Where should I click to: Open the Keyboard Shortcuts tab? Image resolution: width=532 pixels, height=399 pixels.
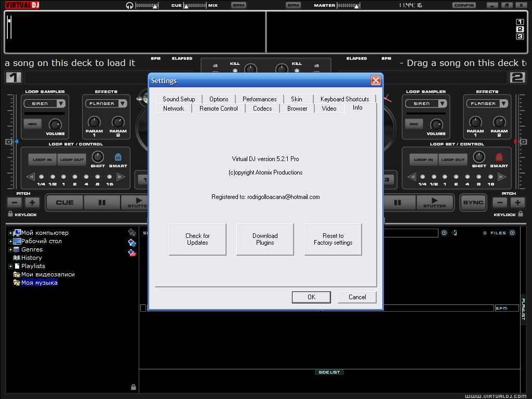tap(345, 99)
